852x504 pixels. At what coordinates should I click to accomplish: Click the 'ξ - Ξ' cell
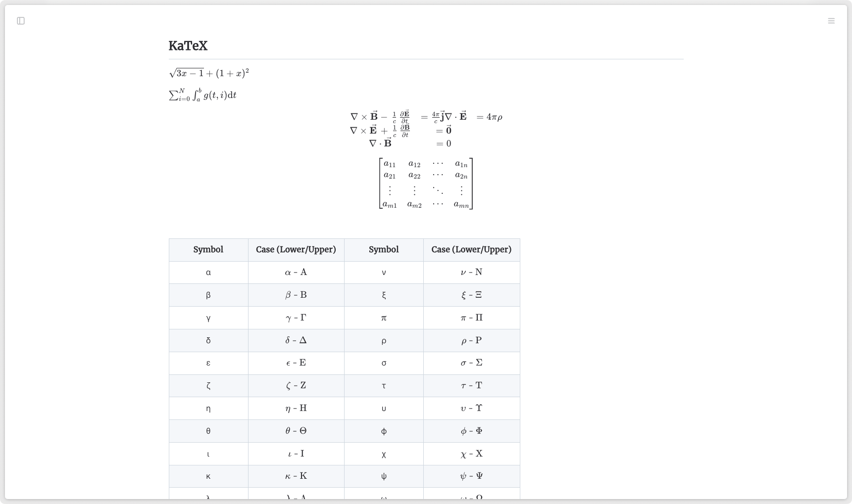point(471,295)
